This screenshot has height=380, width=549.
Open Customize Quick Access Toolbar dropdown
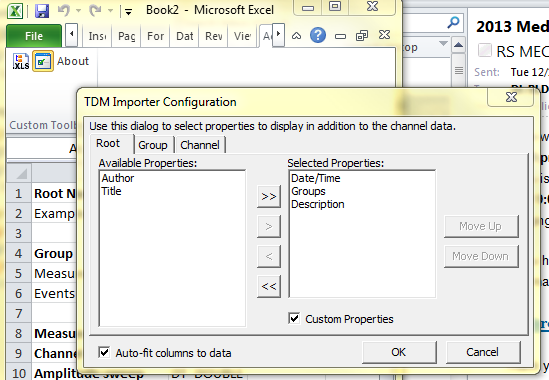click(x=128, y=12)
